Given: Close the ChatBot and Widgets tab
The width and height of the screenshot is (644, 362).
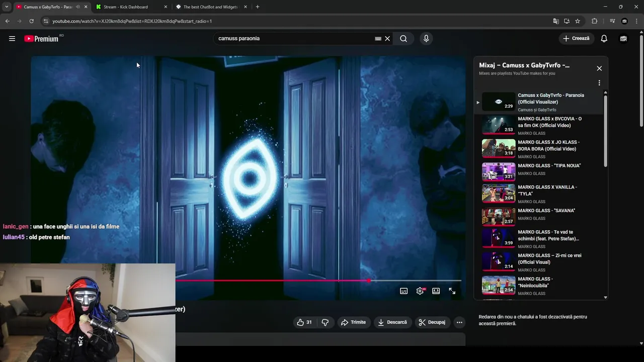Looking at the screenshot, I should pyautogui.click(x=246, y=7).
